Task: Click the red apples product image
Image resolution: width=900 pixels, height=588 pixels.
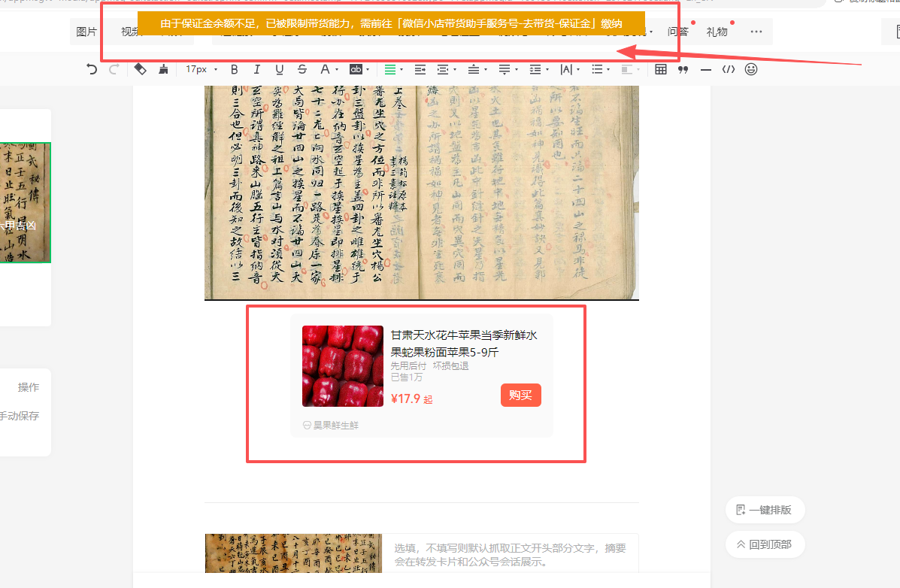Action: (343, 366)
